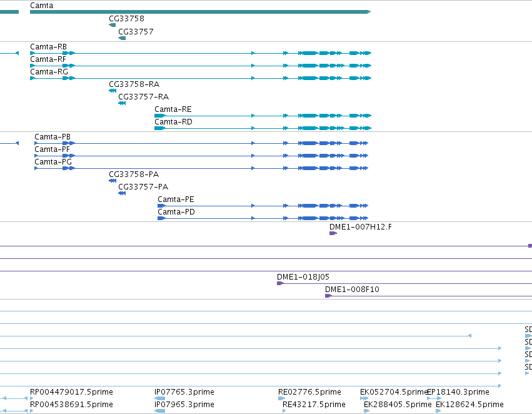Click the DME1-007H12.F purple feature glyph
Viewport: 532px width, 414px height.
tap(333, 233)
